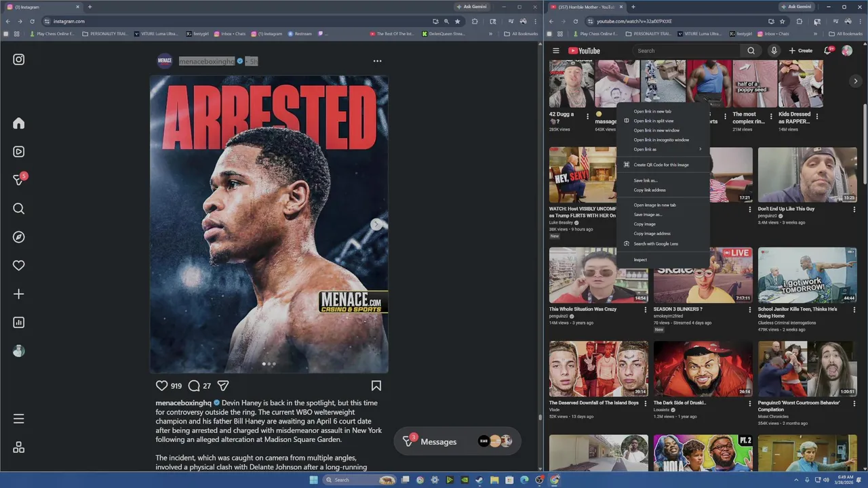This screenshot has width=868, height=488.
Task: Save the post with the bookmark icon
Action: click(376, 386)
